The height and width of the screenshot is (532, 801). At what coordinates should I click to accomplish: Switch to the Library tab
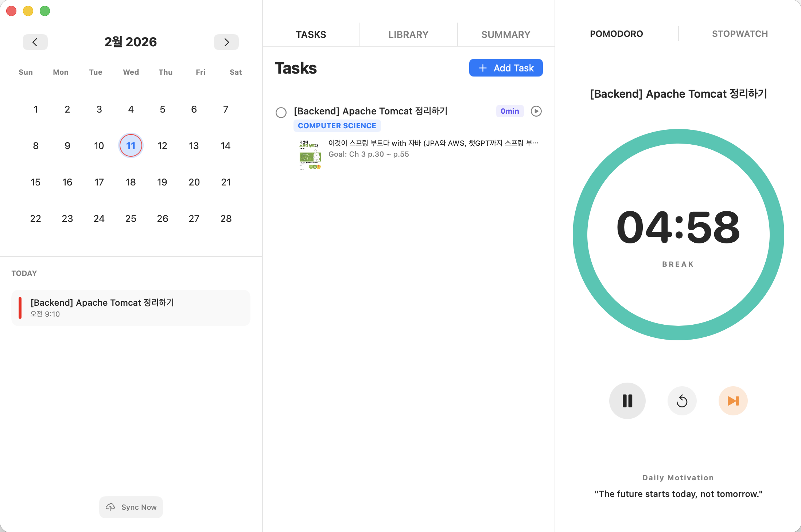point(408,35)
